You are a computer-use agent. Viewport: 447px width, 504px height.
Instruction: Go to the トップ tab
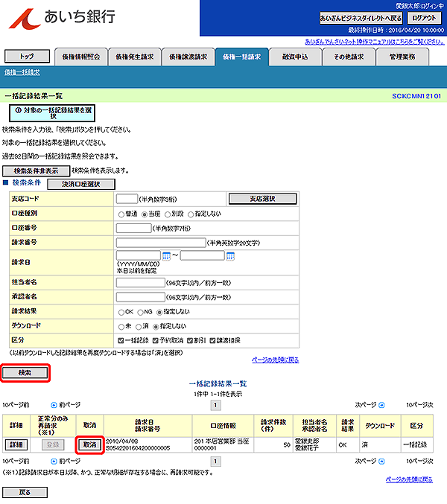[x=27, y=57]
